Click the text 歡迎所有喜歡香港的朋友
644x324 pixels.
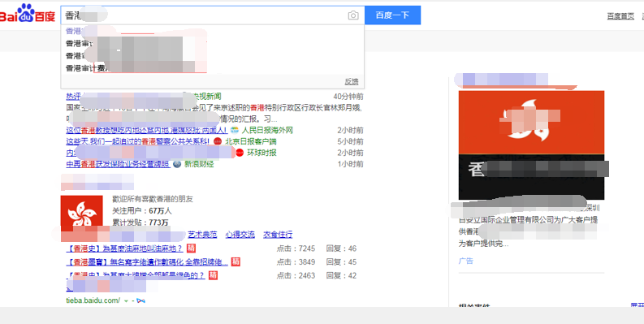pyautogui.click(x=153, y=199)
